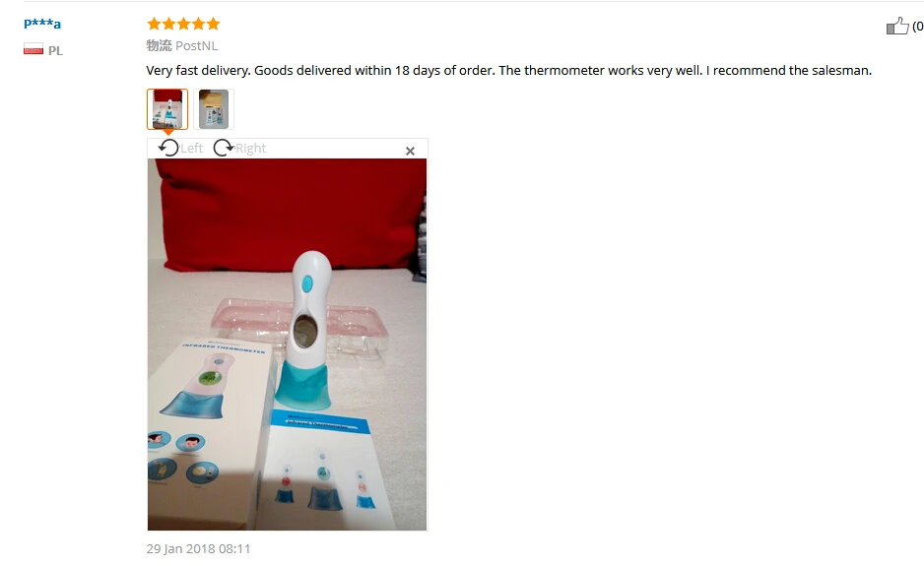Click the PL country label

(55, 50)
